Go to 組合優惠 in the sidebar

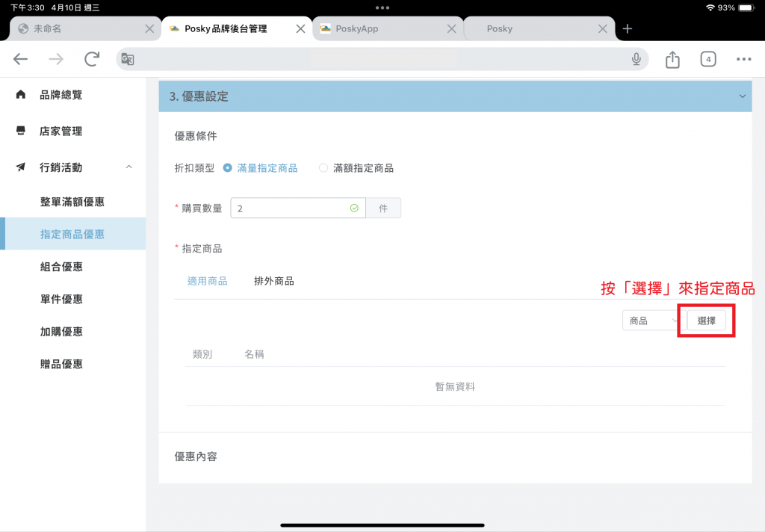tap(61, 267)
